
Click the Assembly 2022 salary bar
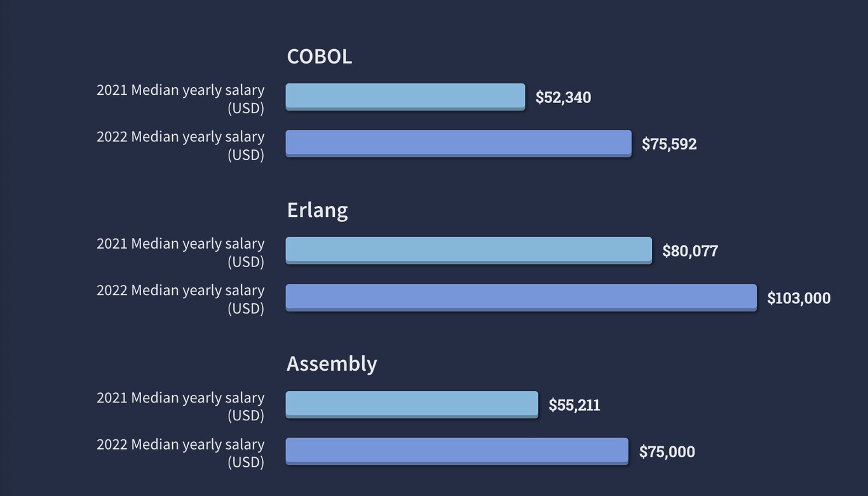[457, 451]
